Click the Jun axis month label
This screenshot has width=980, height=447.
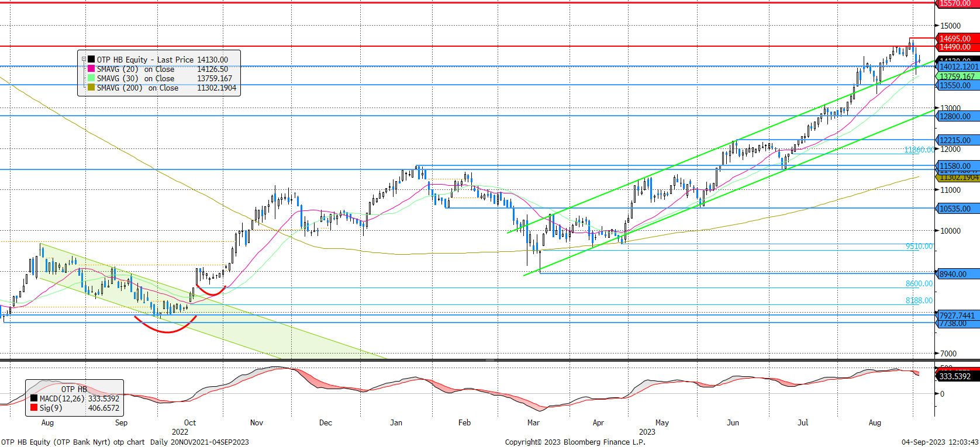[733, 422]
